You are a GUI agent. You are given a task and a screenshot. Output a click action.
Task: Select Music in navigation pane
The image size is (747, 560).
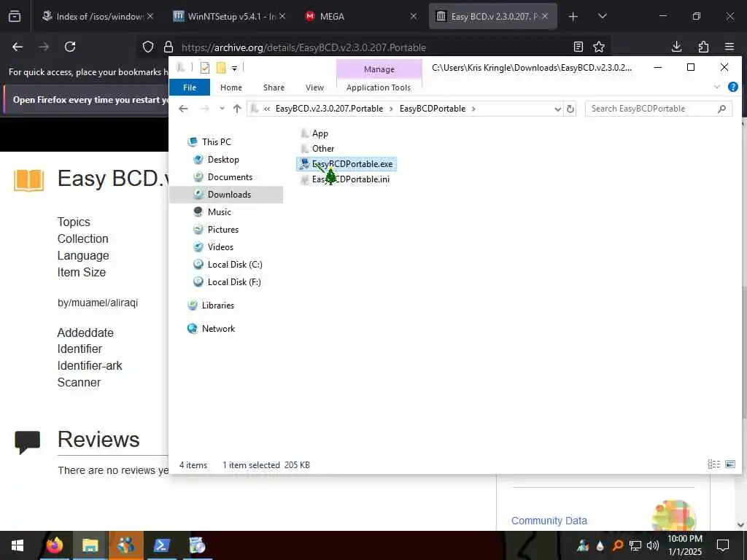212,212
